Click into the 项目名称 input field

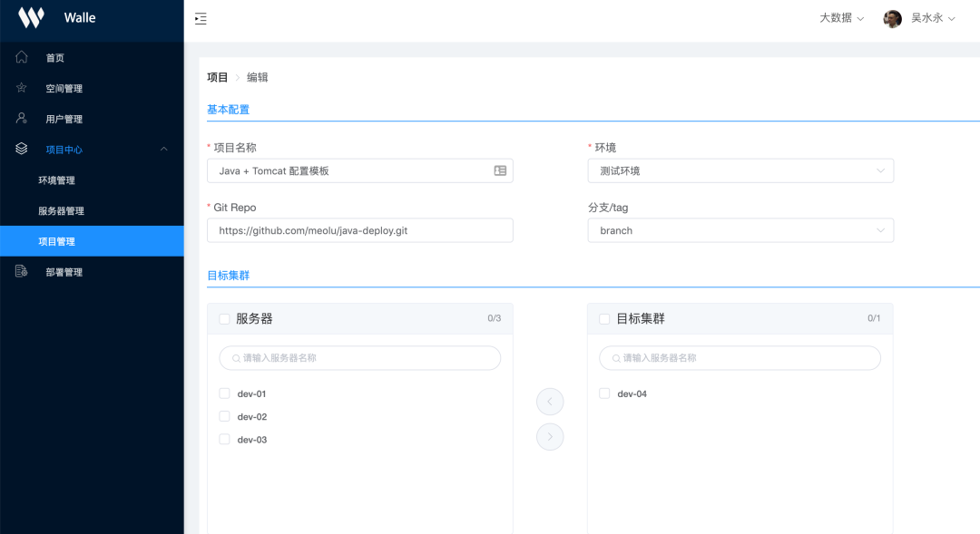(x=360, y=170)
